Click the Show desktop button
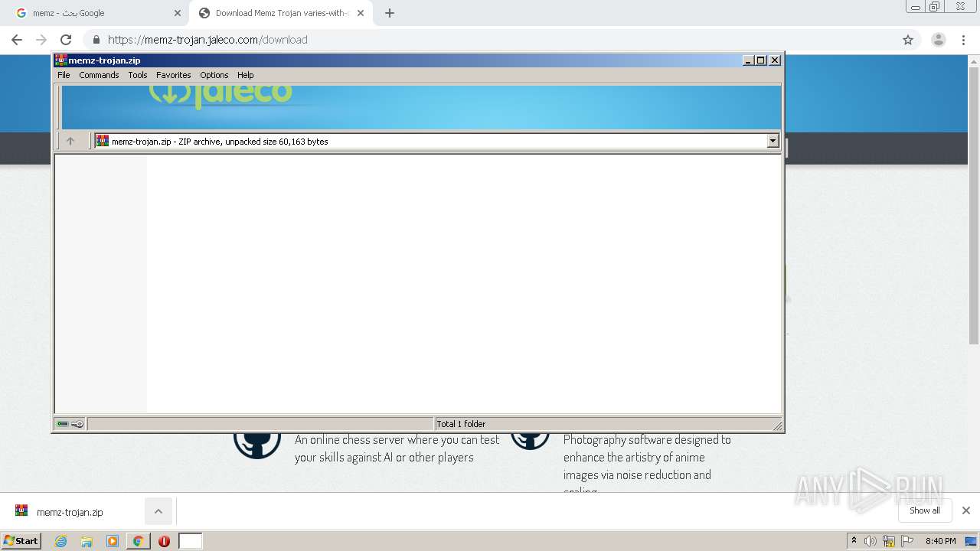The image size is (980, 551). (971, 541)
